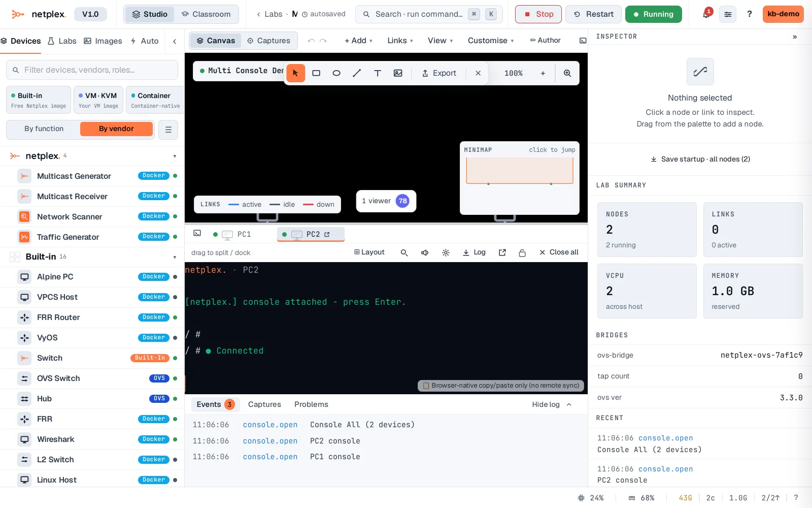Open the Customise dropdown menu
The height and width of the screenshot is (508, 812).
pyautogui.click(x=491, y=41)
